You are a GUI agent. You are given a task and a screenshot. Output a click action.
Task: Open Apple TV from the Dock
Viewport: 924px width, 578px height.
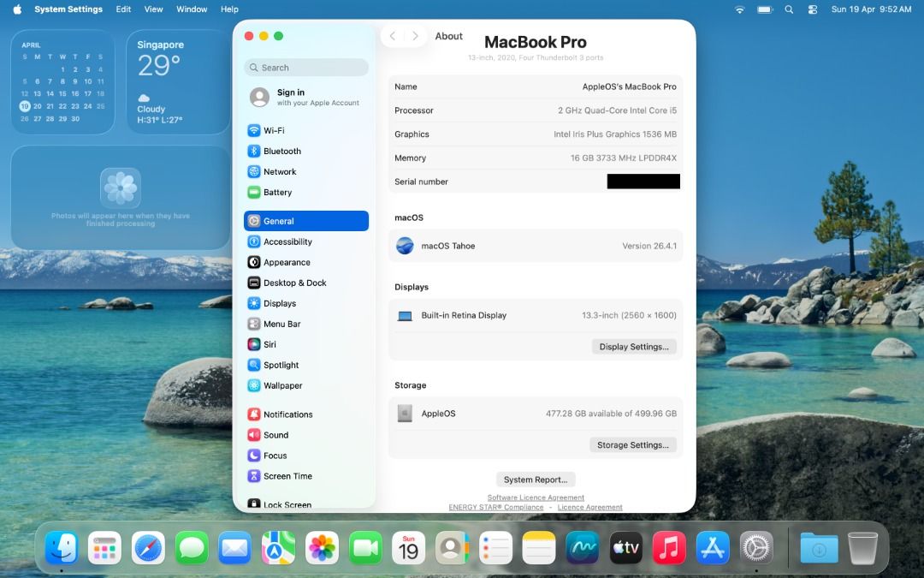[x=625, y=548]
